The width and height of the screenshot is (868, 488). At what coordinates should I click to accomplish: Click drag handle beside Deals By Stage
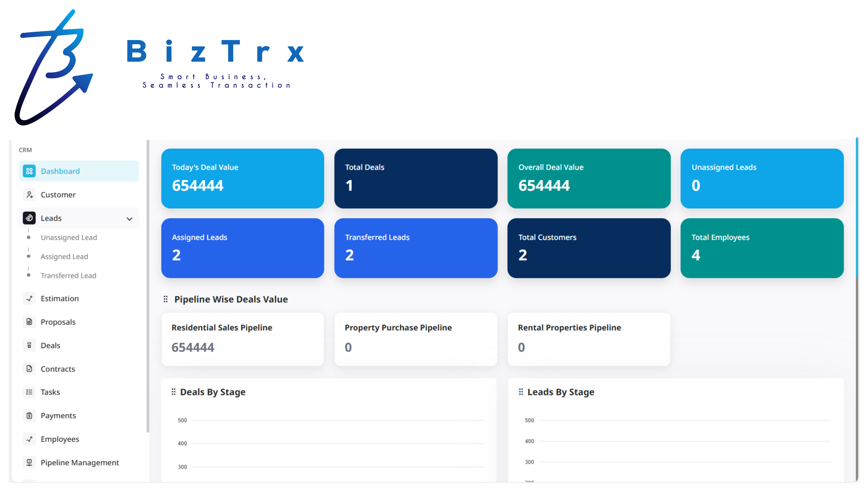pos(174,392)
